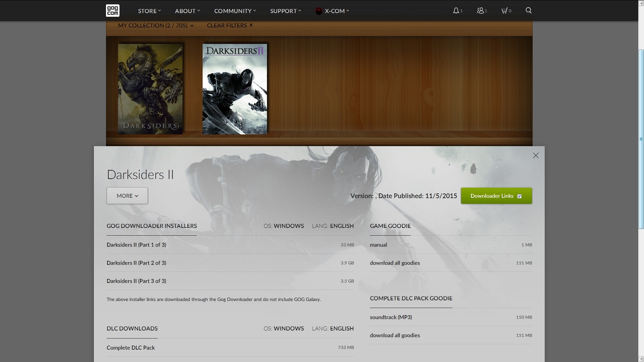The height and width of the screenshot is (362, 644).
Task: Select the Darksiders game cover
Action: click(150, 89)
